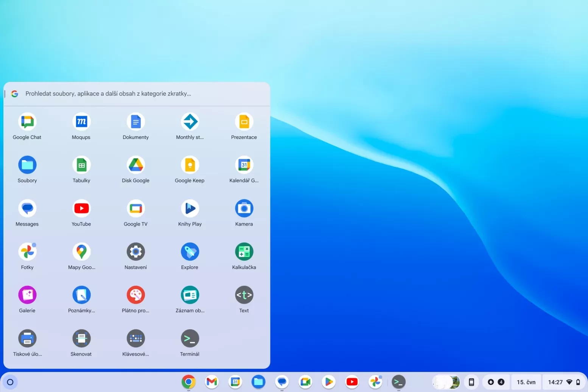Open the phone hub icon in shelf
Image resolution: width=588 pixels, height=392 pixels.
pyautogui.click(x=471, y=382)
